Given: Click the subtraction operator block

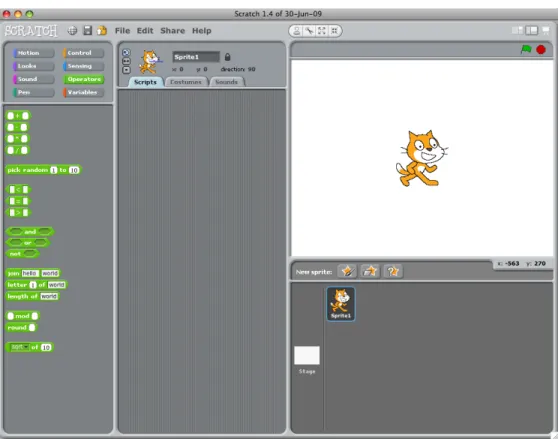Looking at the screenshot, I should (17, 127).
